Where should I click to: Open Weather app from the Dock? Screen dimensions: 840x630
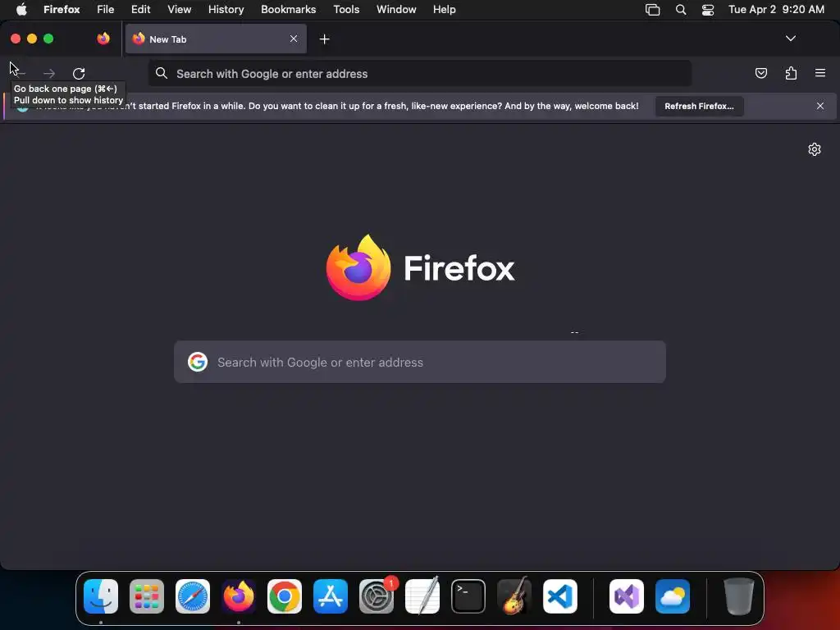(673, 596)
